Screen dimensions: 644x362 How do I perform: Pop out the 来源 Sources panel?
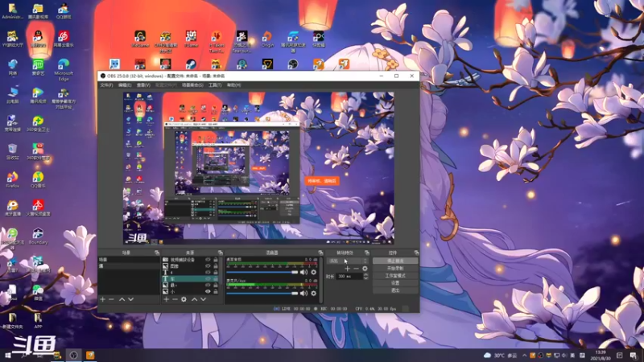[220, 253]
